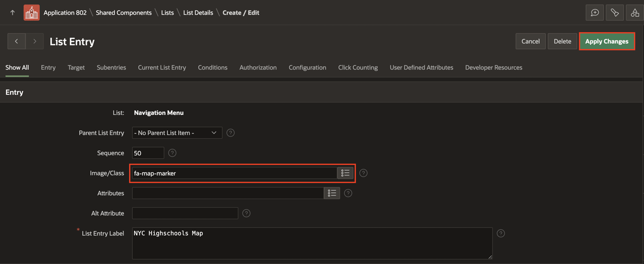Viewport: 644px width, 264px height.
Task: Click the Apply Changes button
Action: [606, 41]
